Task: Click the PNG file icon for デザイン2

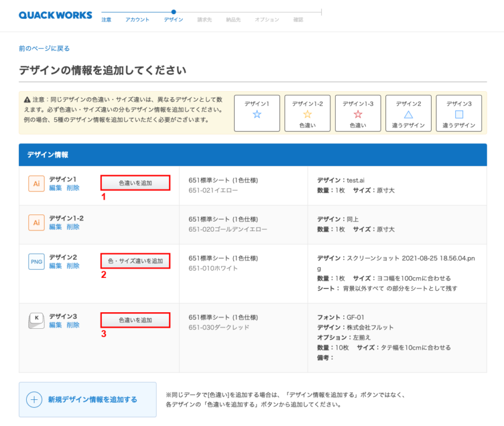Action: (x=36, y=261)
